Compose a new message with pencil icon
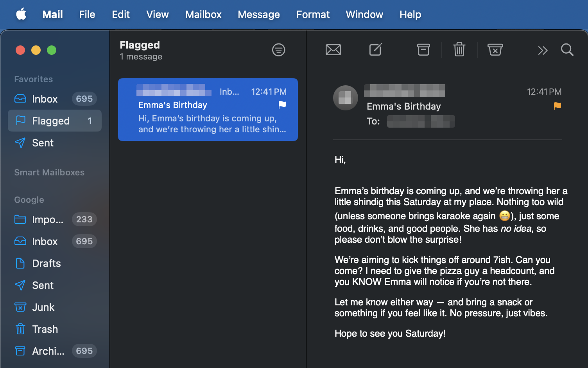Viewport: 588px width, 368px height. 376,50
